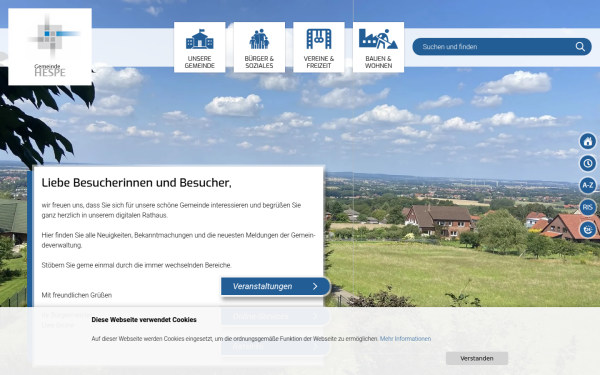Click the bottom round sidebar icon below RIS
The height and width of the screenshot is (375, 600).
click(588, 230)
